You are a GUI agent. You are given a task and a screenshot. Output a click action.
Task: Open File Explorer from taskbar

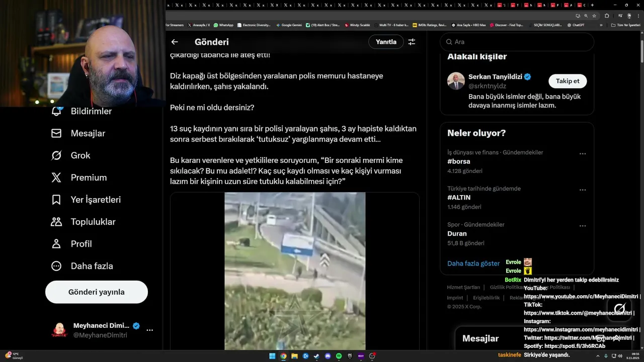[294, 356]
